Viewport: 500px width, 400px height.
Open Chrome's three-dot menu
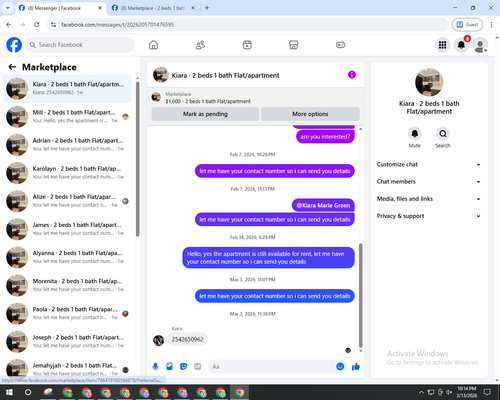[491, 24]
